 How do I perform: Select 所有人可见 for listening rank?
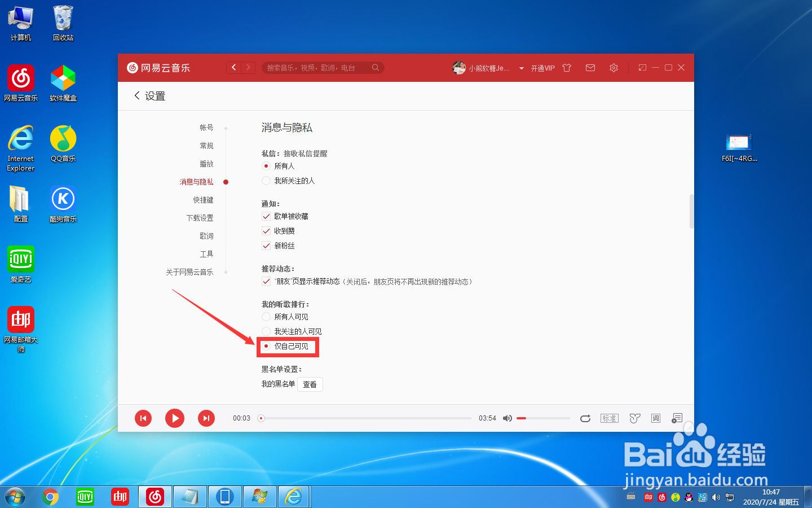click(x=266, y=317)
